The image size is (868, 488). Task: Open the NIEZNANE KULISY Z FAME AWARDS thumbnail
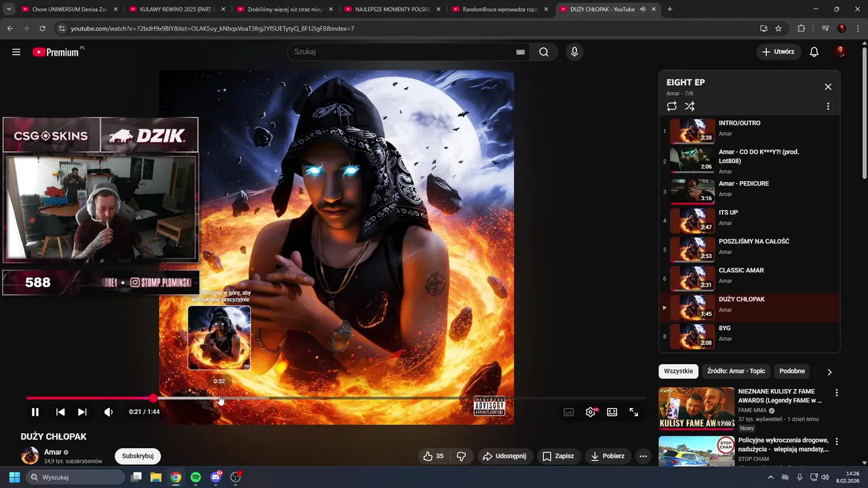click(x=696, y=408)
